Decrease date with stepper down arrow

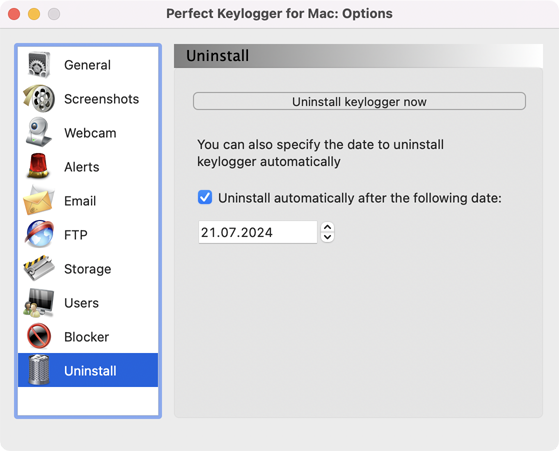pos(327,237)
